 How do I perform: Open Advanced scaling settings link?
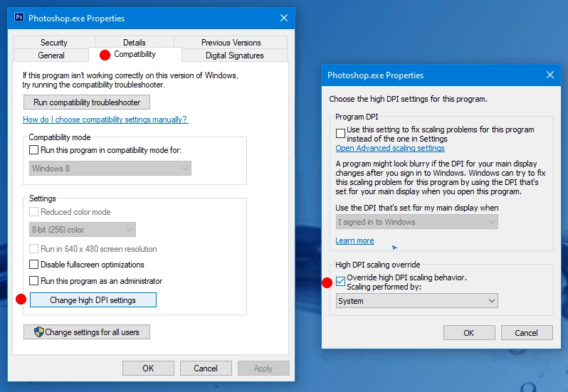(390, 148)
